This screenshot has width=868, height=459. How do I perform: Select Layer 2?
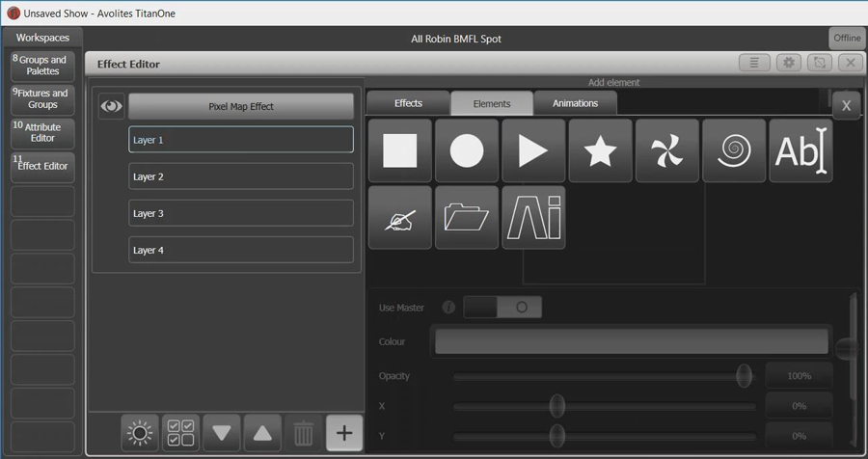[241, 176]
